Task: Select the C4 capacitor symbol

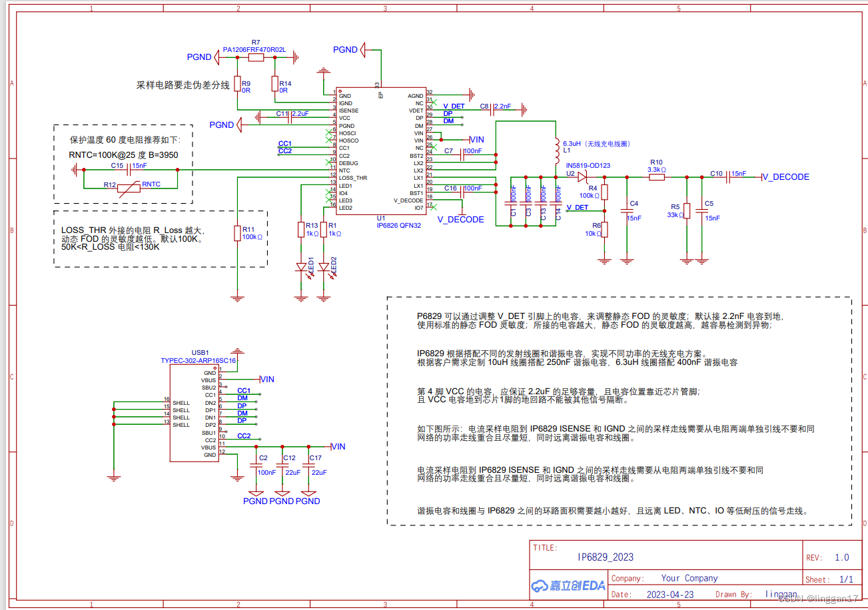Action: point(627,210)
